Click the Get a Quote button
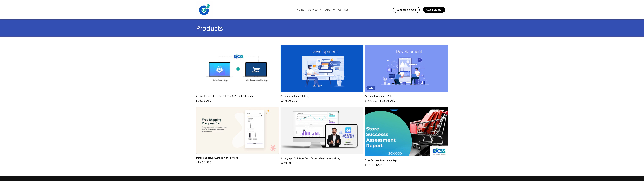Viewport: 644px width, 181px height. [434, 10]
